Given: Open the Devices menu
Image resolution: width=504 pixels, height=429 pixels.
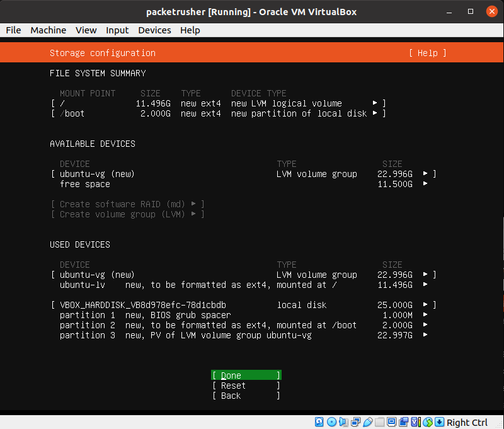Looking at the screenshot, I should pyautogui.click(x=154, y=30).
